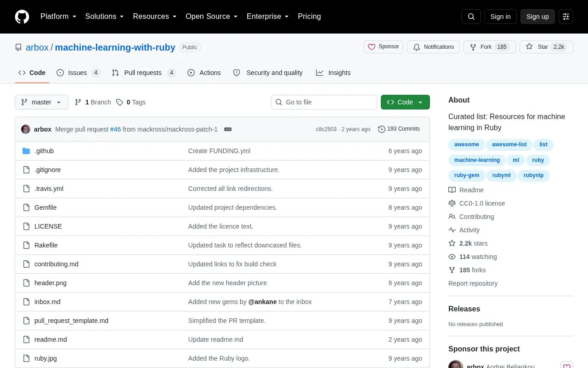Show the 2.2k stars list
The image size is (588, 368).
coord(468,243)
